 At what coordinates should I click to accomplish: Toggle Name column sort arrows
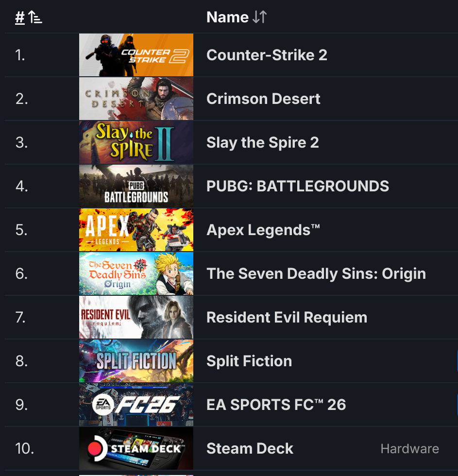click(x=260, y=17)
